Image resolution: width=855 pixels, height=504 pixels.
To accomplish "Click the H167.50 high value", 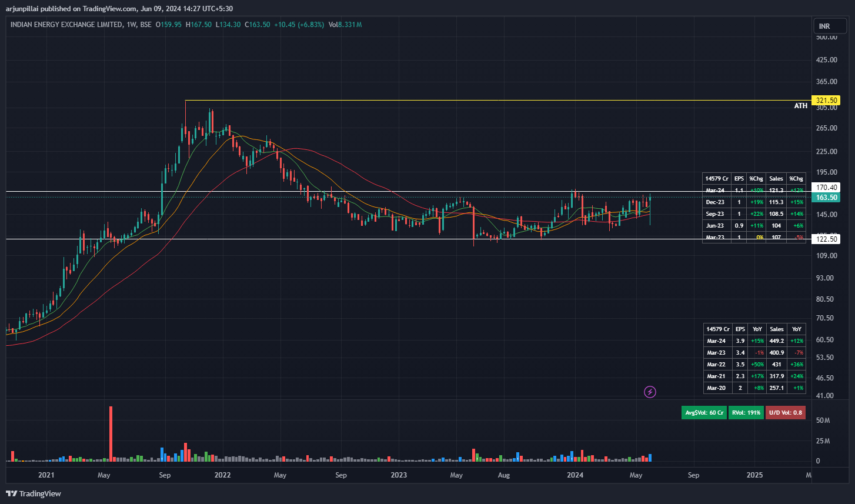I will click(x=199, y=25).
